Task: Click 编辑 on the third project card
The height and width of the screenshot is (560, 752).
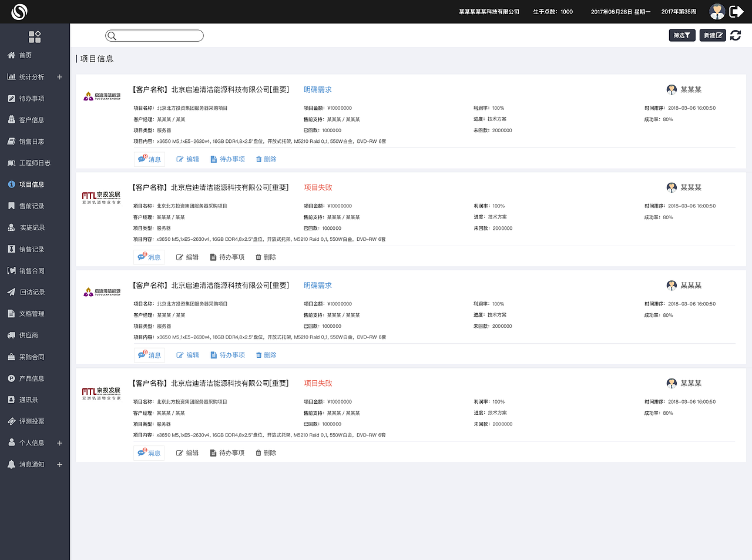Action: [188, 355]
